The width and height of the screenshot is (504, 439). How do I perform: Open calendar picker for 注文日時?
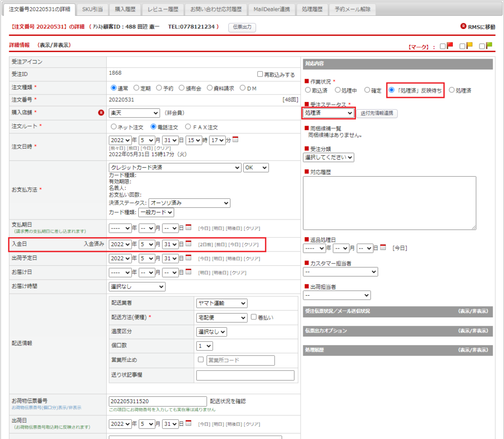[x=235, y=140]
